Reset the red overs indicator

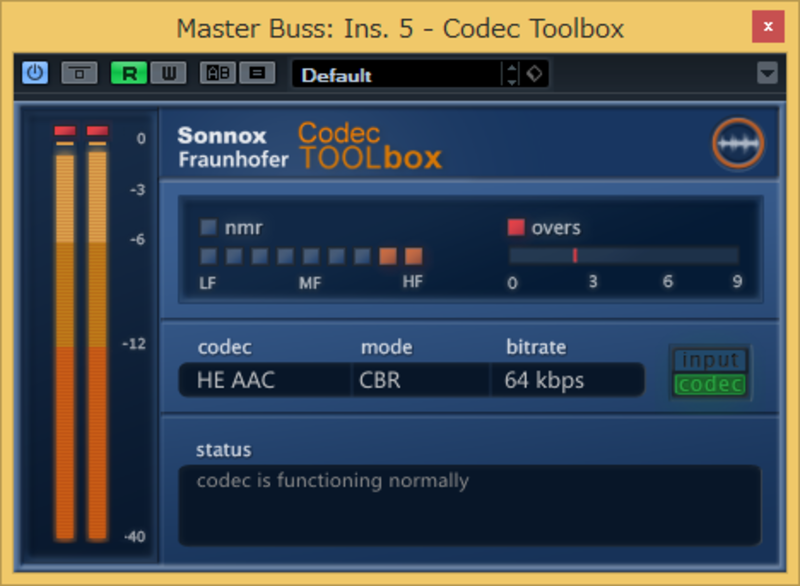(516, 227)
